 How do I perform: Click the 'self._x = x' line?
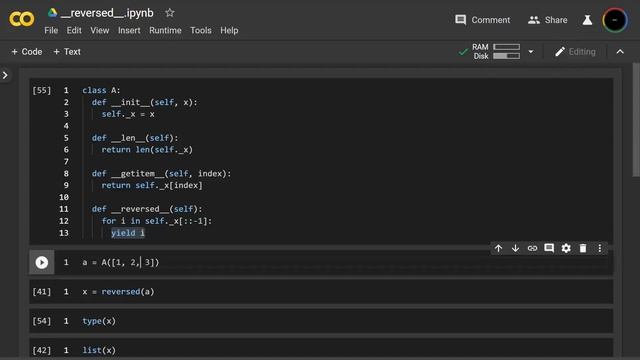click(x=128, y=114)
